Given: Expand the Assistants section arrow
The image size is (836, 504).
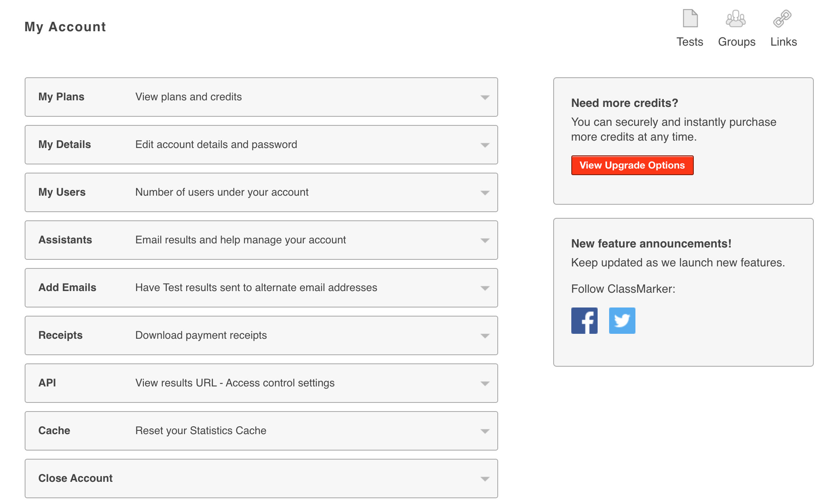Looking at the screenshot, I should (485, 240).
